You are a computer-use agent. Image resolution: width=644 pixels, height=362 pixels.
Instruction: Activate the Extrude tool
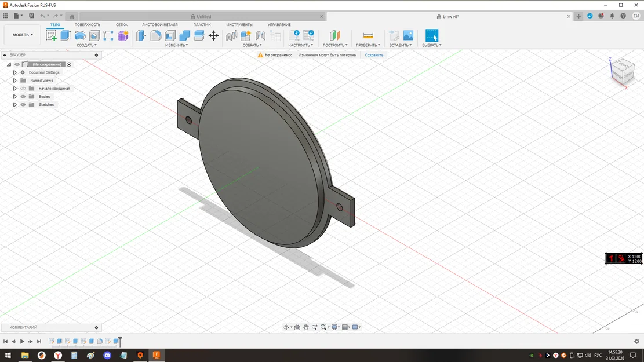[65, 35]
